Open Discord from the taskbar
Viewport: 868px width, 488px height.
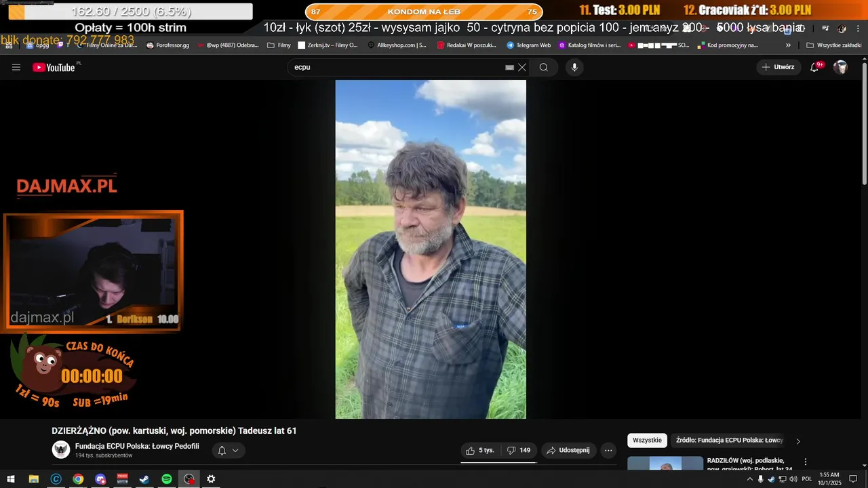(100, 479)
